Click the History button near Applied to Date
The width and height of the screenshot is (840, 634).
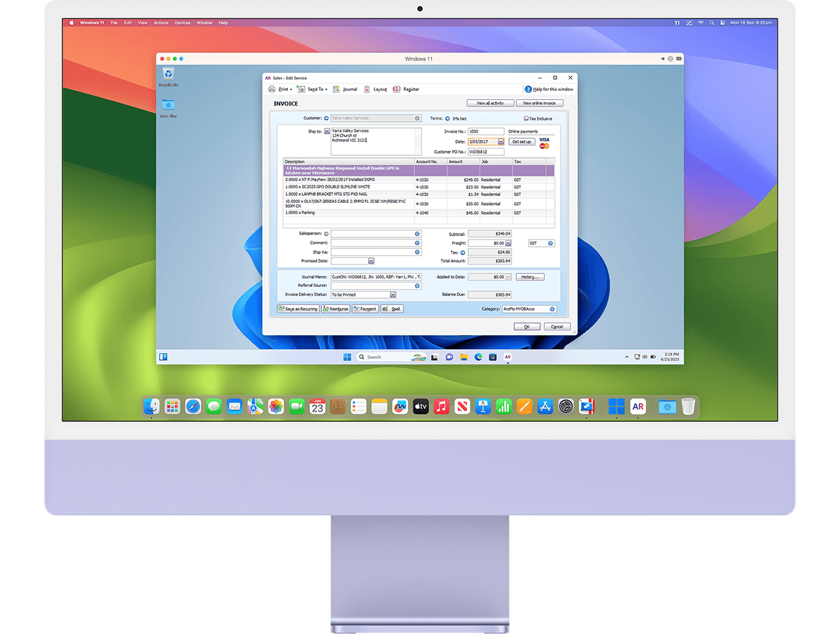530,277
